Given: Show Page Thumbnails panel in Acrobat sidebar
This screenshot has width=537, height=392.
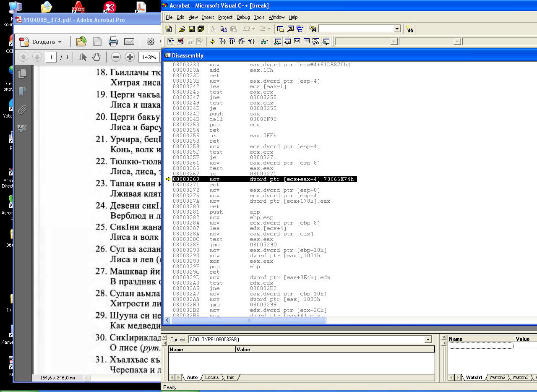Looking at the screenshot, I should pyautogui.click(x=23, y=73).
